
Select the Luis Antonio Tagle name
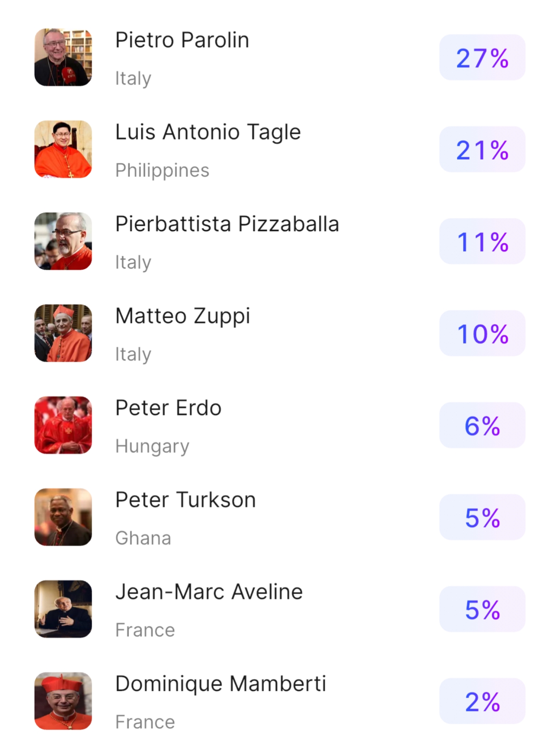[208, 132]
